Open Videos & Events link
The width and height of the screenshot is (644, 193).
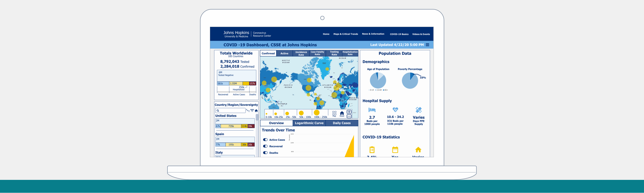421,34
